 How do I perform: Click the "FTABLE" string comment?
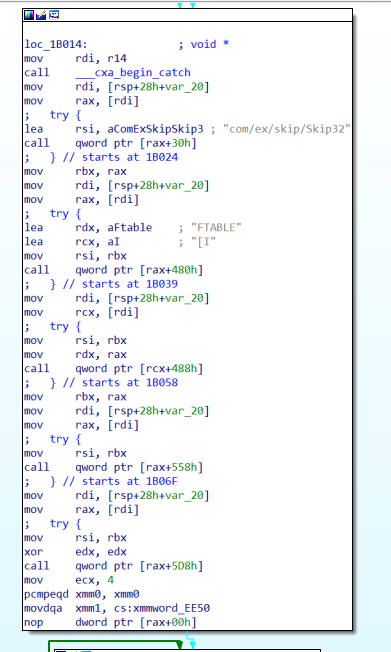point(216,228)
